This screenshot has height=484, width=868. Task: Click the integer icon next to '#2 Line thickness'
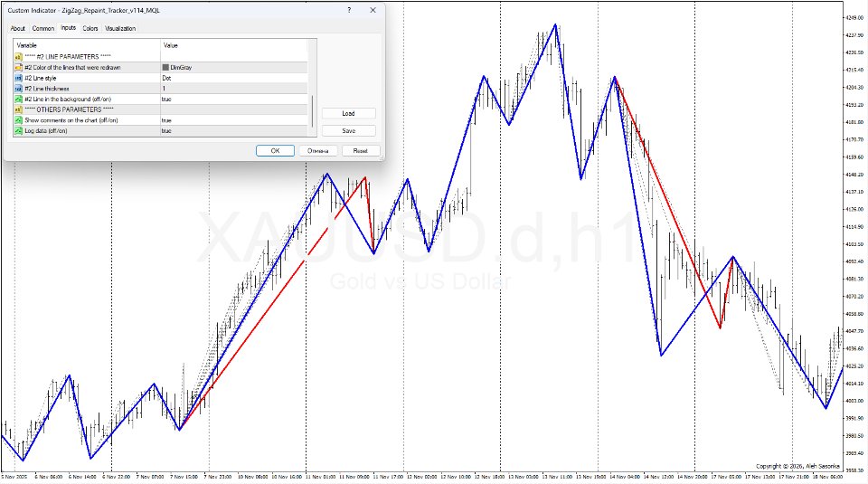(x=18, y=89)
